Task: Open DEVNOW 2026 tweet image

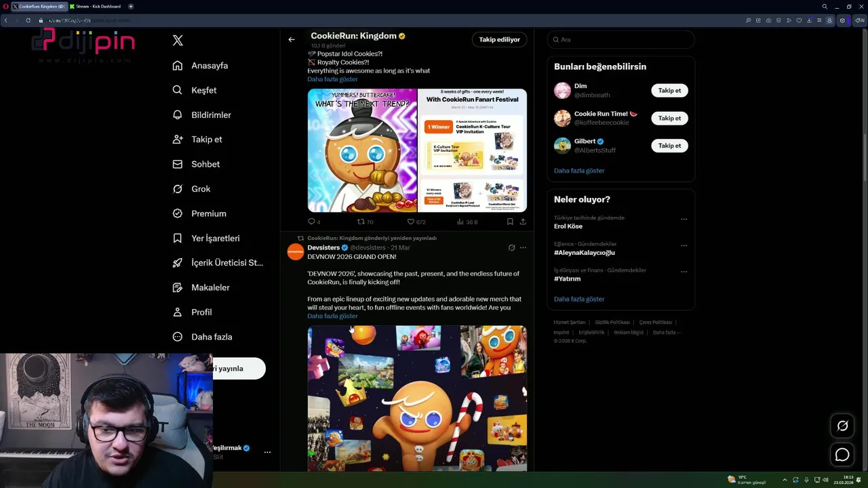Action: pyautogui.click(x=417, y=399)
